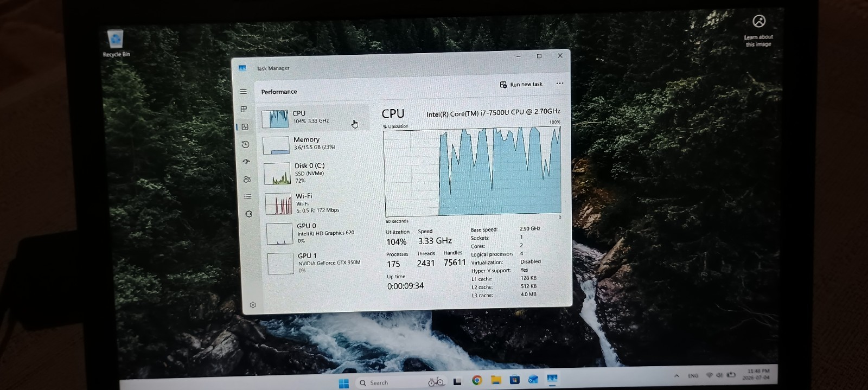This screenshot has width=868, height=390.
Task: Launch Google Chrome from taskbar
Action: click(477, 380)
